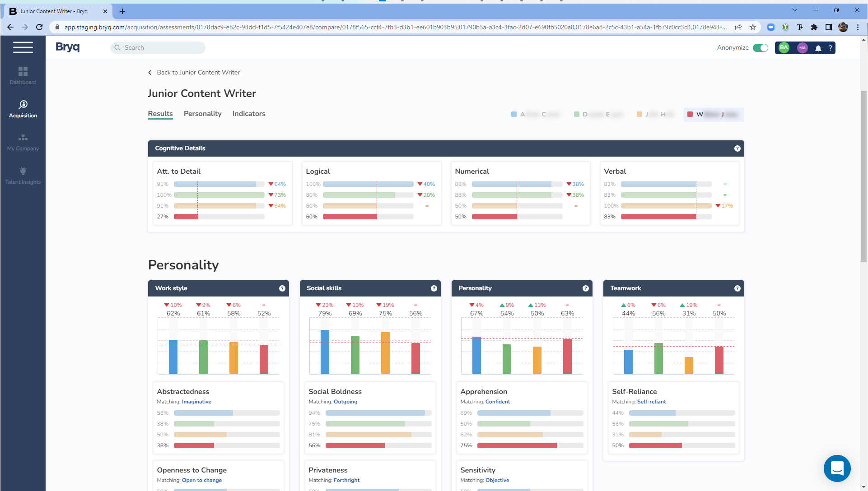Expand the browser tab list chevron
868x491 pixels.
794,10
